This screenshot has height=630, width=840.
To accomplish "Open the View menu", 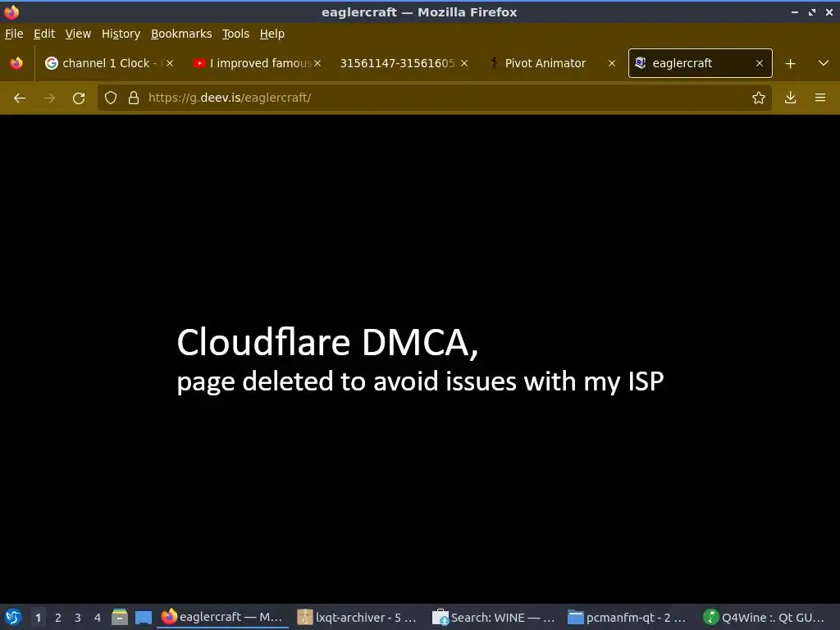I will (x=78, y=34).
